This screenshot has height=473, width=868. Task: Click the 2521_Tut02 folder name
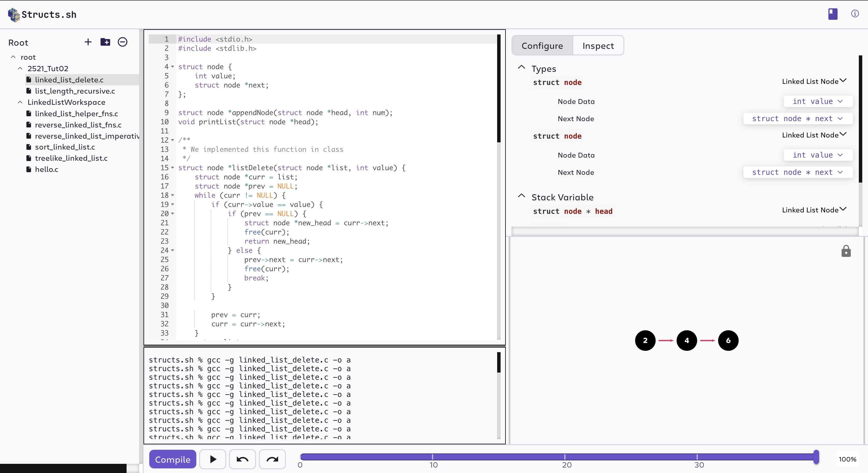48,68
